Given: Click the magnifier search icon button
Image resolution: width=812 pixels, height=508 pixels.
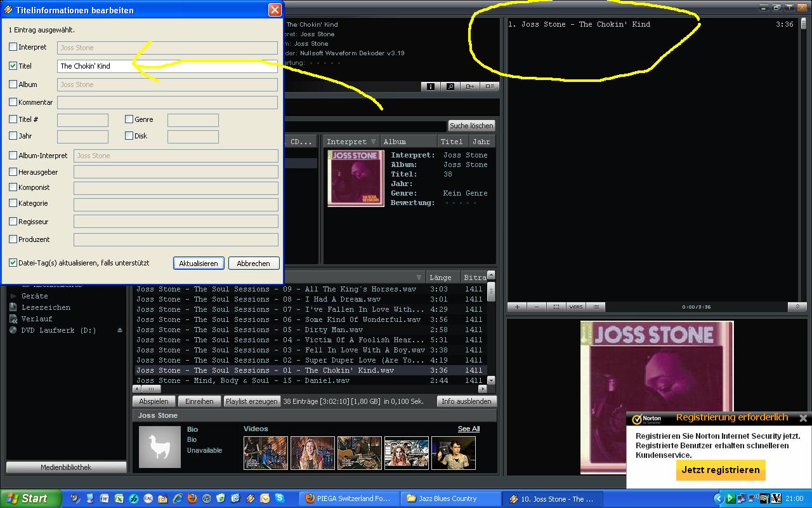Looking at the screenshot, I should tap(450, 86).
